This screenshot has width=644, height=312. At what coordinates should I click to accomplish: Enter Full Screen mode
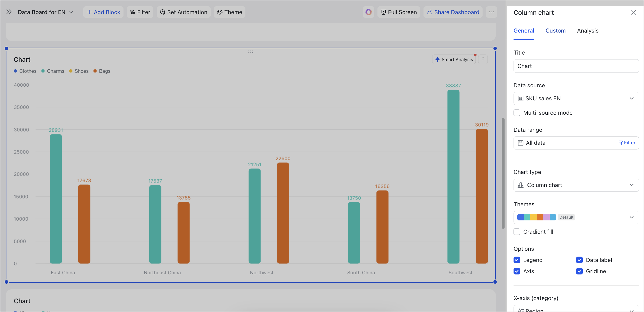tap(399, 12)
